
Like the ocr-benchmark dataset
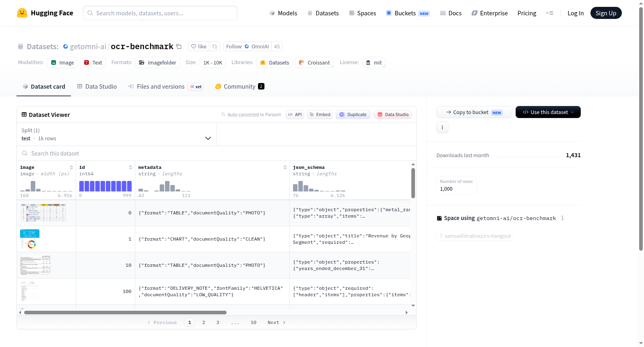pos(199,46)
